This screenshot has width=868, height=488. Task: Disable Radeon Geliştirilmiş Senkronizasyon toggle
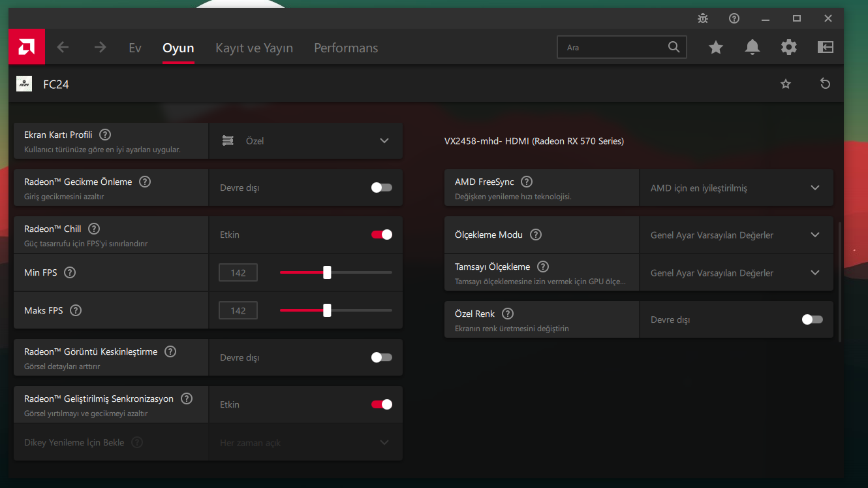pyautogui.click(x=382, y=404)
